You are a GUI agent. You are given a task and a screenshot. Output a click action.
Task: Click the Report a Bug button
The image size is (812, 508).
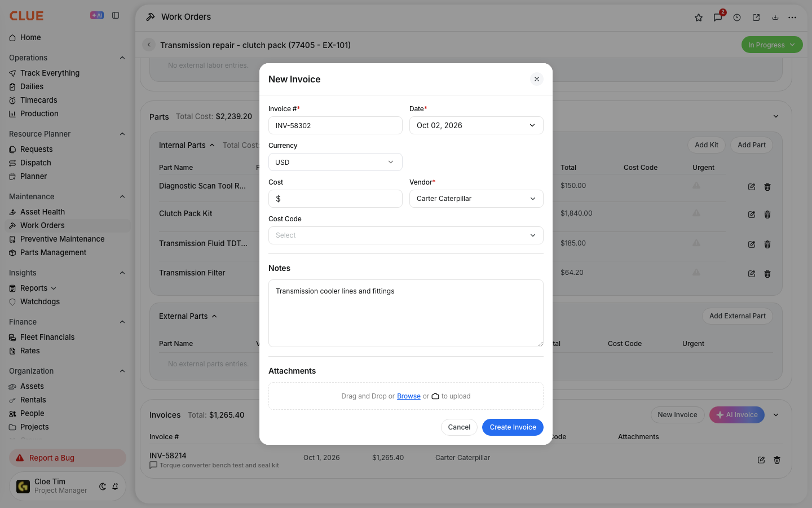(x=68, y=458)
